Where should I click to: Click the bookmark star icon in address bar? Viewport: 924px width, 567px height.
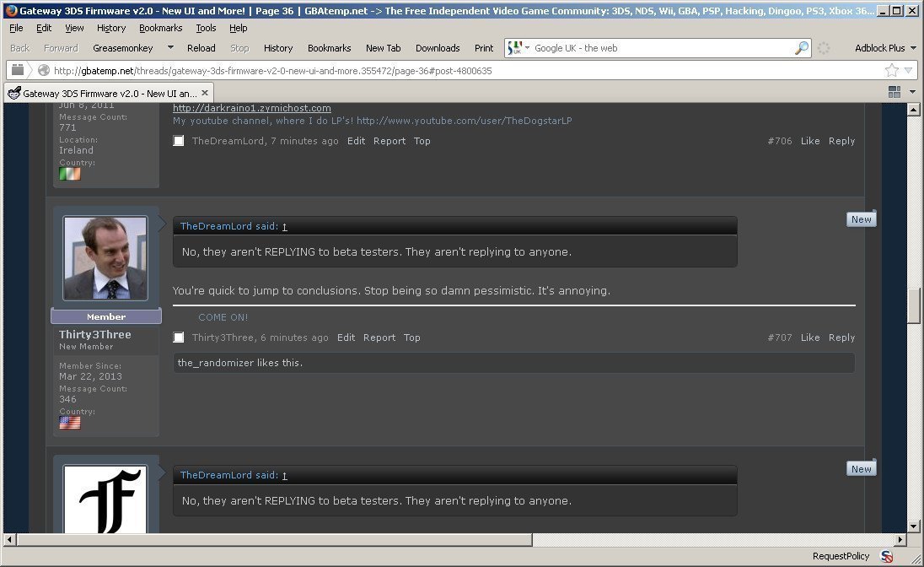892,70
